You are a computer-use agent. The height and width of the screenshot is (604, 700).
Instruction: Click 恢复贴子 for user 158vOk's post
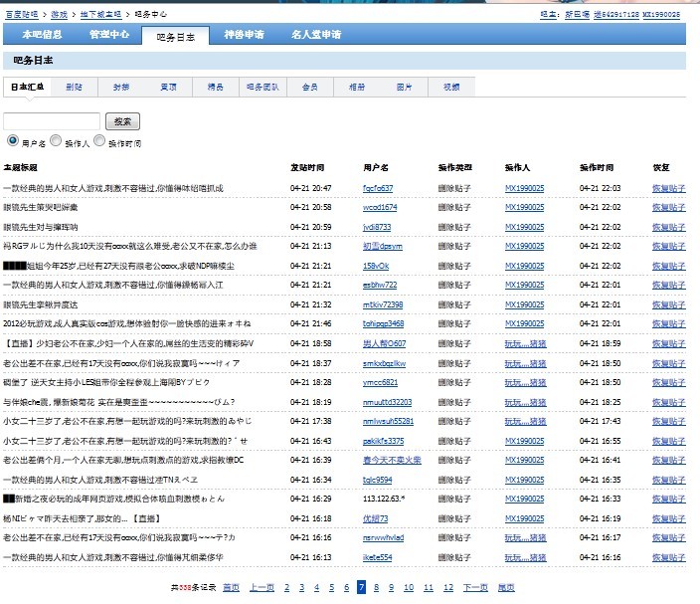pyautogui.click(x=669, y=266)
